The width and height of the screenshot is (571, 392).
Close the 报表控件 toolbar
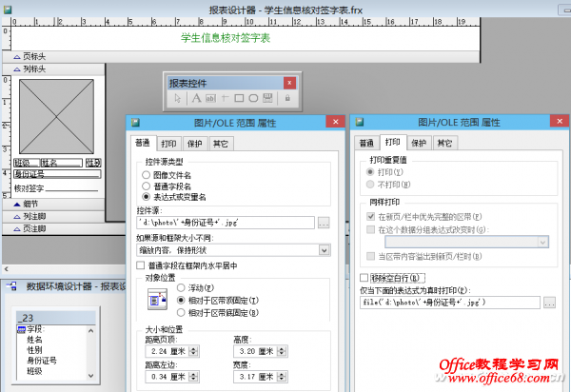[289, 83]
